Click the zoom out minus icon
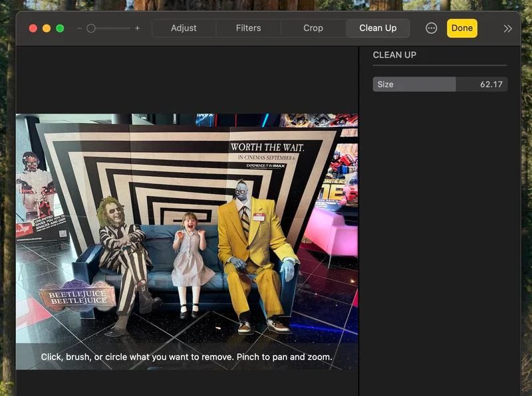The height and width of the screenshot is (396, 532). pyautogui.click(x=80, y=29)
